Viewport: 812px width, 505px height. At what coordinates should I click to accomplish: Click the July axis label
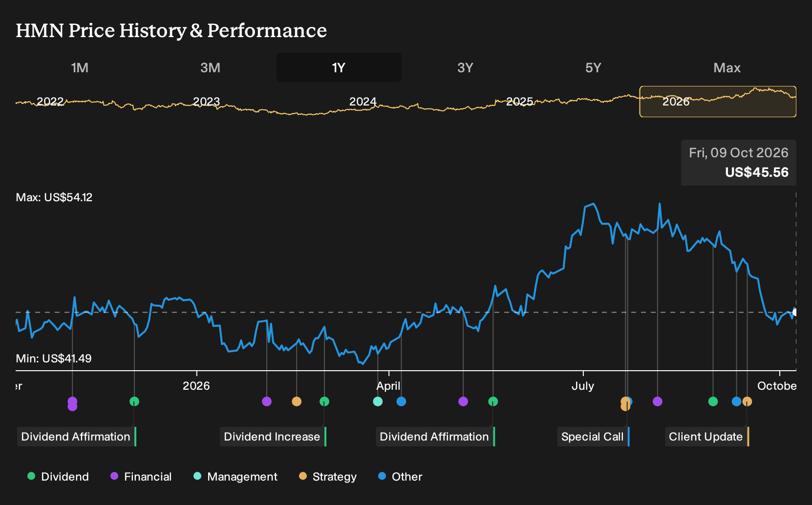click(x=583, y=386)
